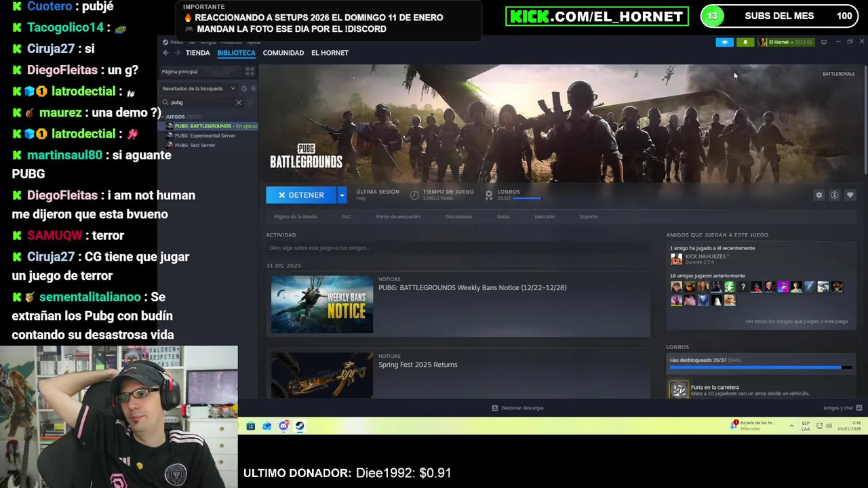Viewport: 868px width, 488px height.
Task: Open the COMUNIDAD tab
Action: pyautogui.click(x=283, y=53)
